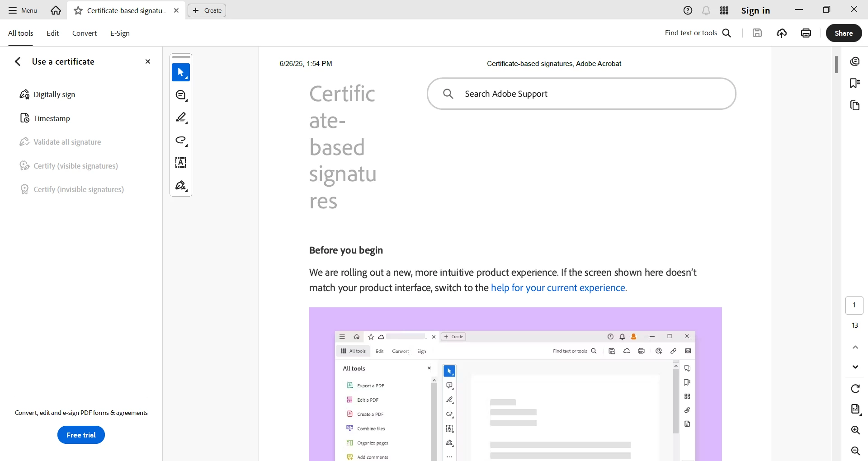This screenshot has height=461, width=868.
Task: Select the Timestamp option
Action: click(x=45, y=118)
